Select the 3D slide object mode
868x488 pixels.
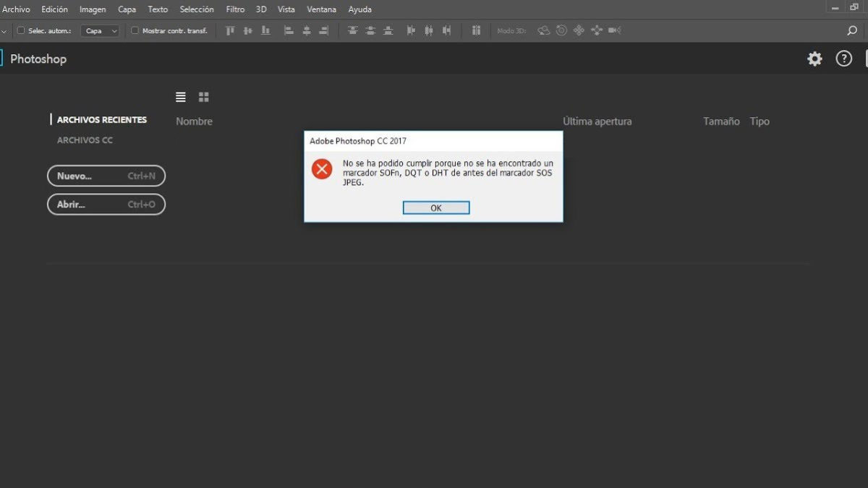click(x=597, y=30)
